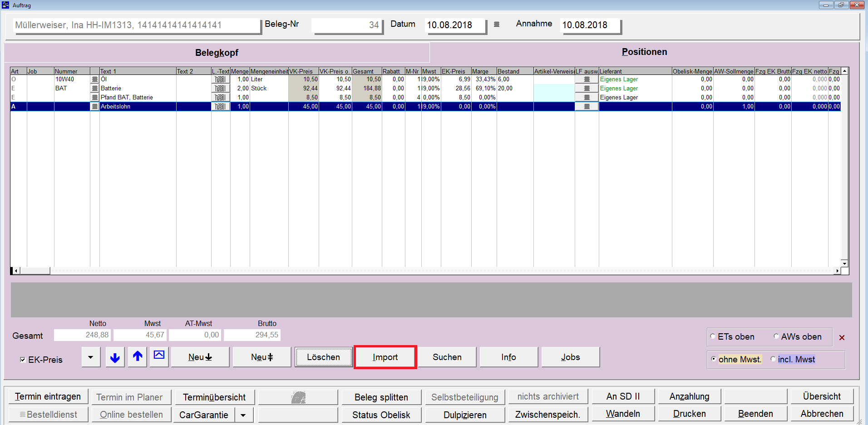Click Abbrechen button
Image resolution: width=868 pixels, height=425 pixels.
(822, 414)
